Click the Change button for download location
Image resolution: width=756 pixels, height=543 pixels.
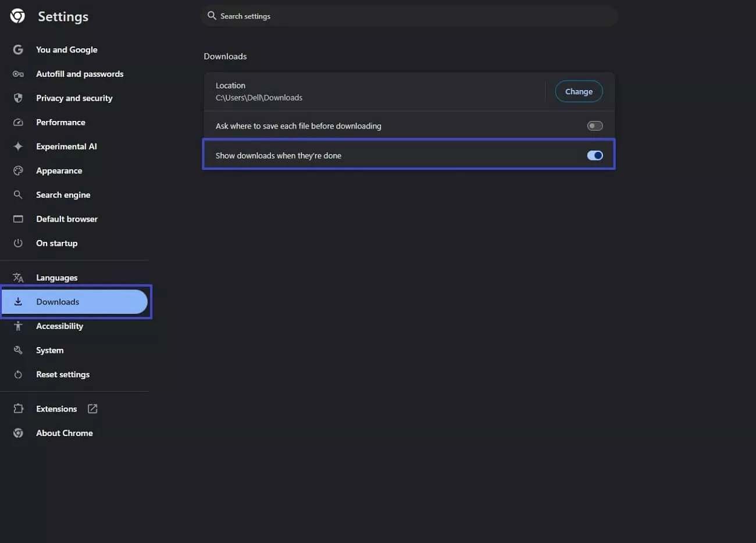579,91
